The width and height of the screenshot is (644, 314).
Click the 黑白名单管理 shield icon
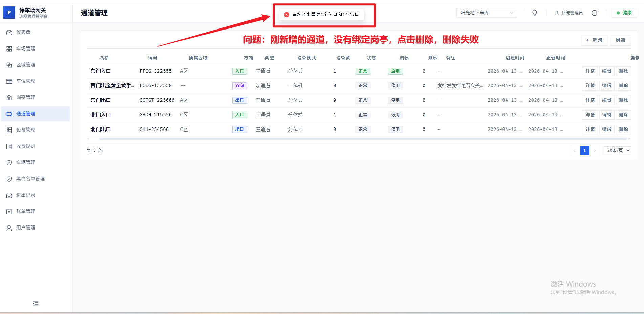click(x=9, y=179)
